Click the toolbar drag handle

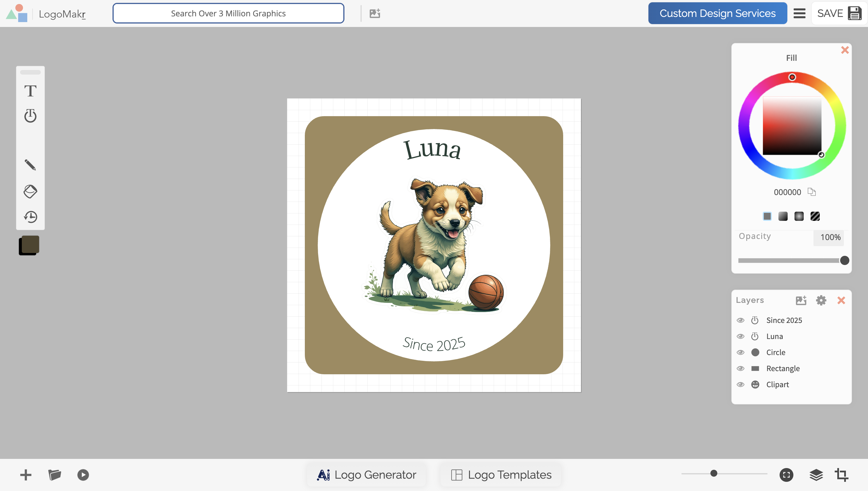[30, 72]
